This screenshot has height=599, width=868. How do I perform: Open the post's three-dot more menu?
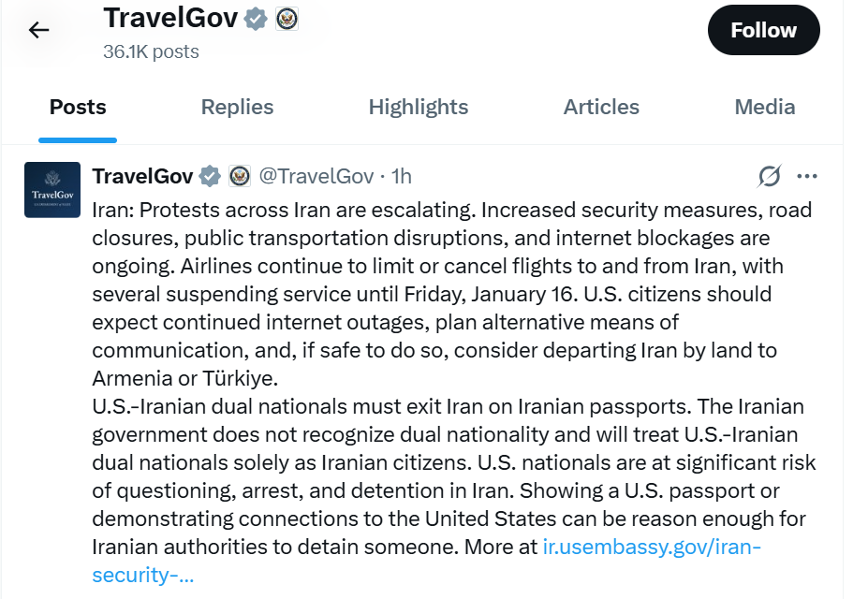click(x=806, y=176)
